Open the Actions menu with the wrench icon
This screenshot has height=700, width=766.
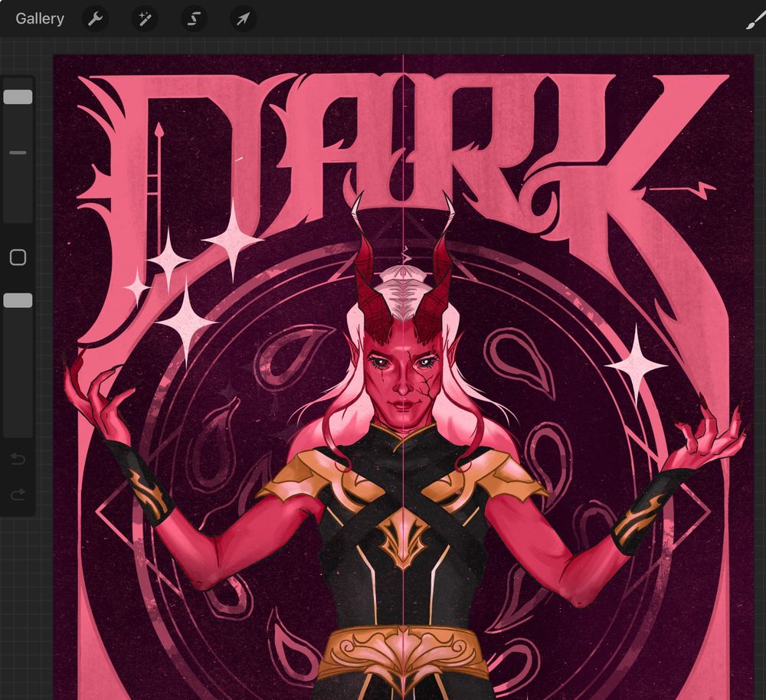(x=95, y=18)
